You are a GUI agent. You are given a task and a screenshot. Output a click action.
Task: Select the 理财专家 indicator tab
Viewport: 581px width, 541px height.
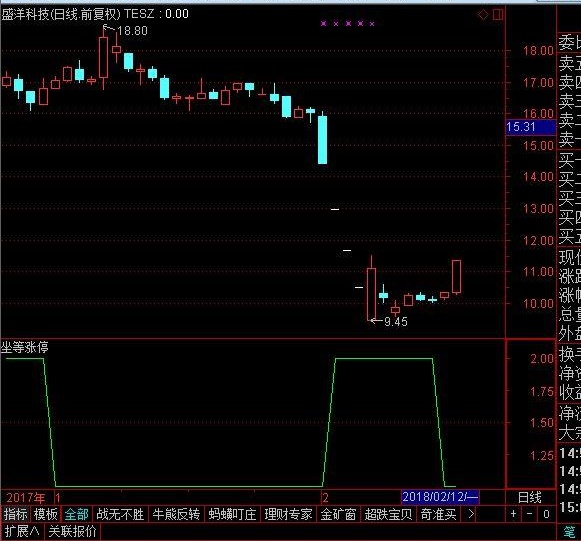(288, 514)
